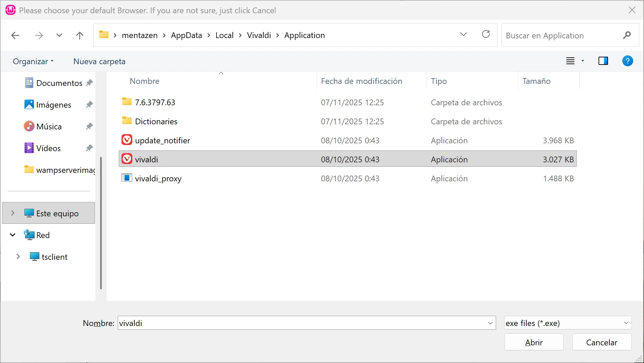This screenshot has height=363, width=644.
Task: Unpin Documentos from quick access
Action: [x=89, y=83]
